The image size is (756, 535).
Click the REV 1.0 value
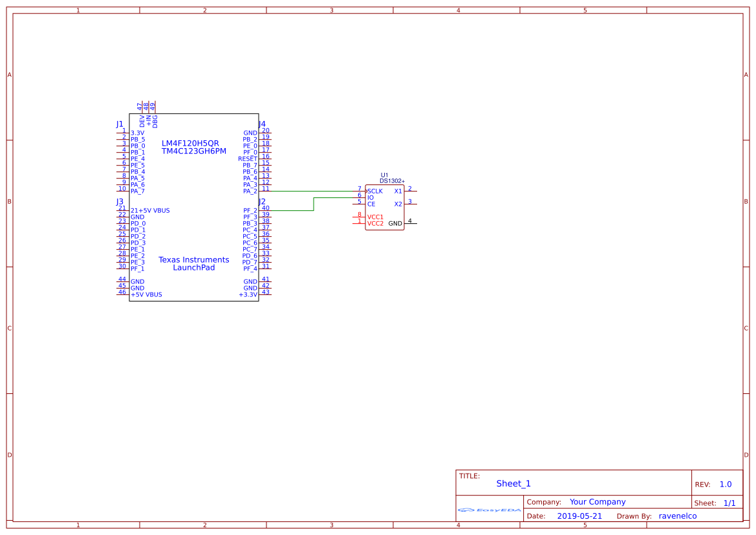coord(726,485)
